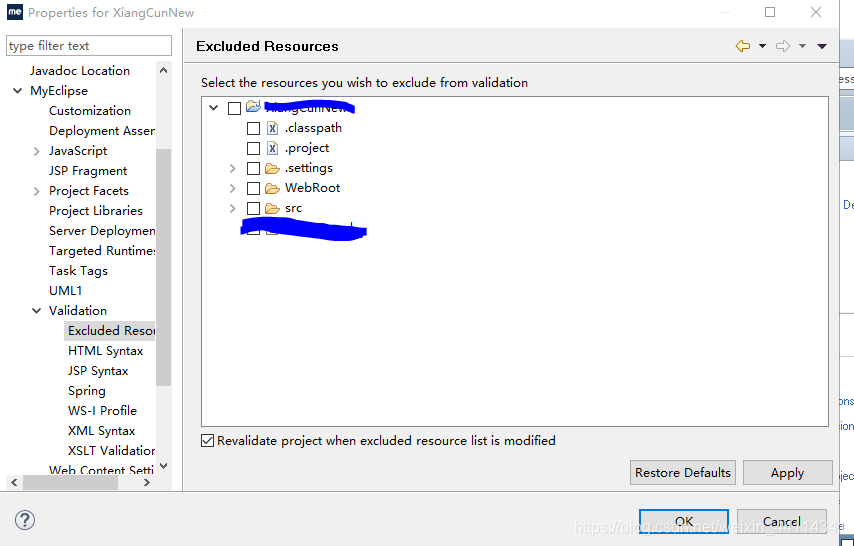The width and height of the screenshot is (854, 546).
Task: Maximize the Properties dialog window
Action: 770,12
